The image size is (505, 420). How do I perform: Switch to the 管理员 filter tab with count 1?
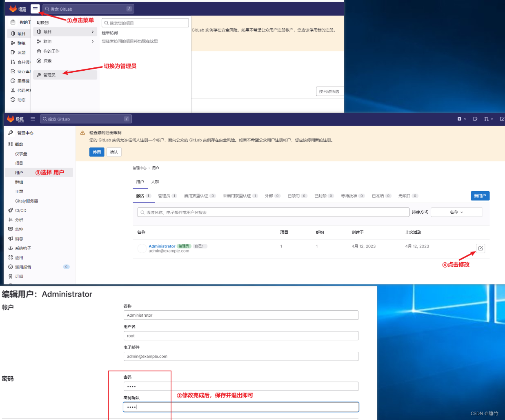point(167,196)
